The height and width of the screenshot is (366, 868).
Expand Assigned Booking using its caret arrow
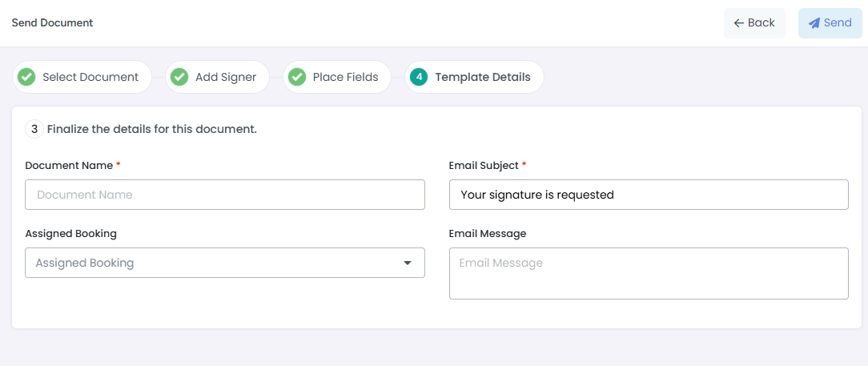[x=408, y=263]
